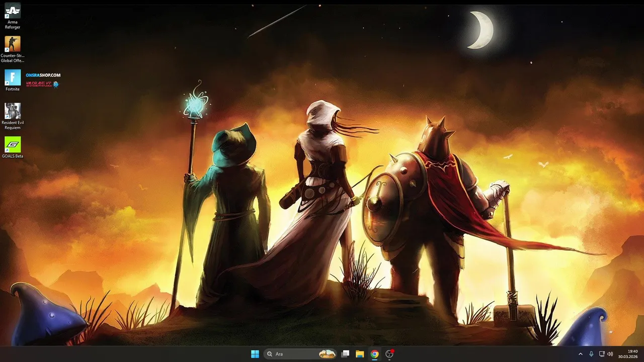
Task: Switch to Google Chrome in the taskbar
Action: [x=374, y=354]
